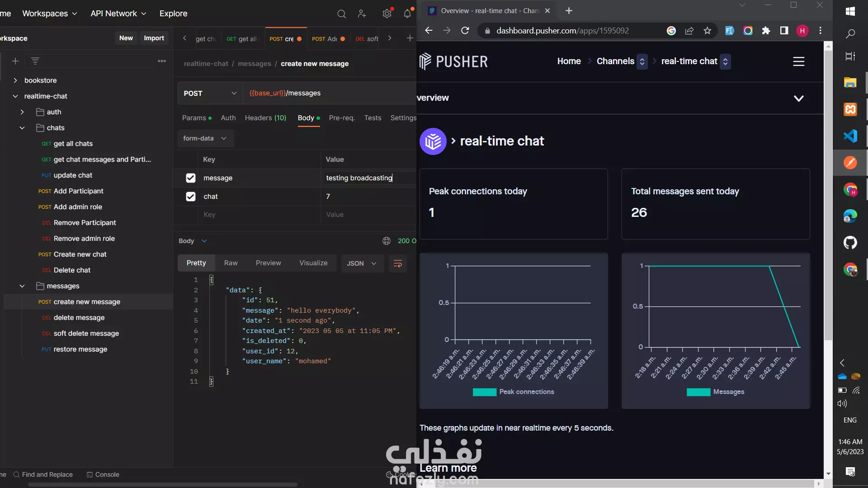Image resolution: width=868 pixels, height=488 pixels.
Task: Switch to the Headers (10) tab
Action: click(x=265, y=118)
